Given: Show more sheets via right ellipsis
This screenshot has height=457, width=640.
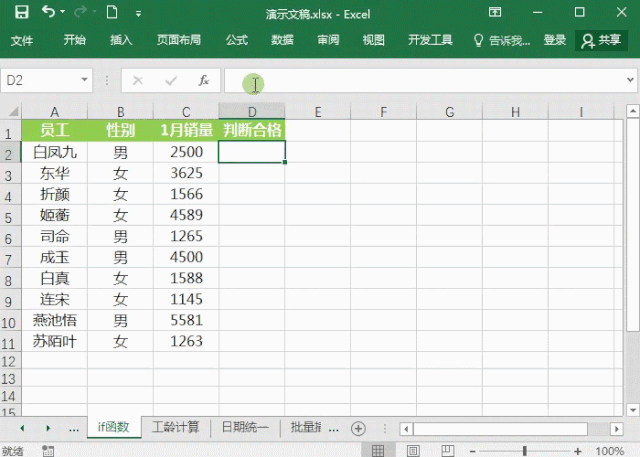Looking at the screenshot, I should point(333,428).
